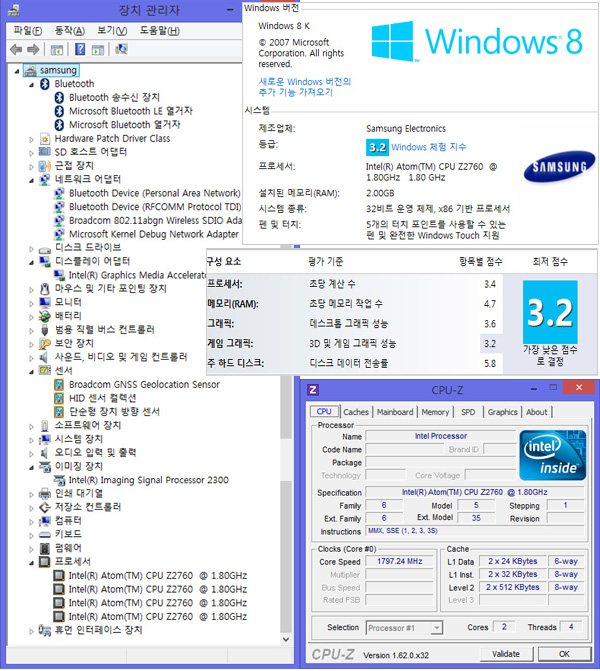Click the OK button in CPU-Z
Screen dimensions: 600x671
pyautogui.click(x=564, y=654)
